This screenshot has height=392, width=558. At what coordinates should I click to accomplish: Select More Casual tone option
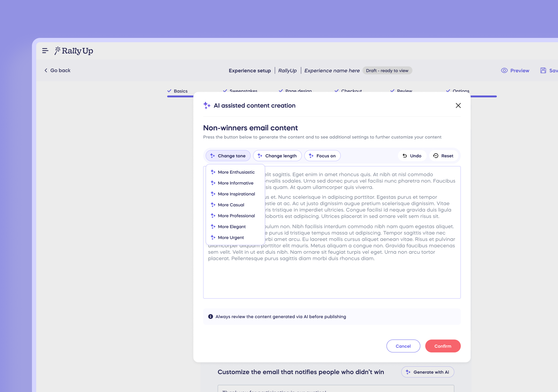pos(235,205)
